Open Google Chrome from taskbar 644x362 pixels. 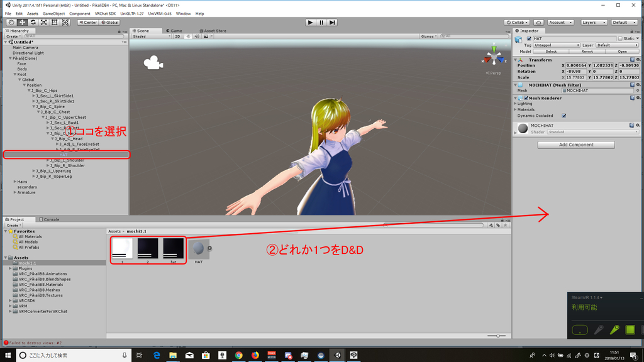click(238, 355)
